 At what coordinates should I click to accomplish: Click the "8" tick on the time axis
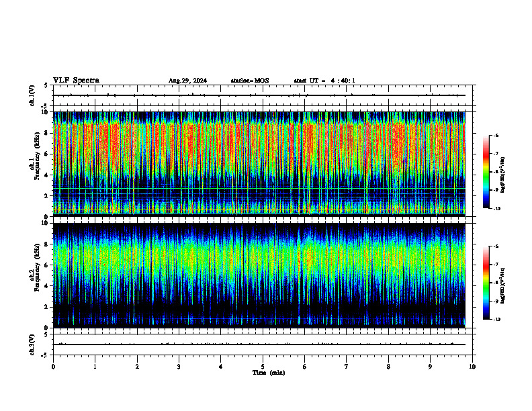click(x=388, y=367)
